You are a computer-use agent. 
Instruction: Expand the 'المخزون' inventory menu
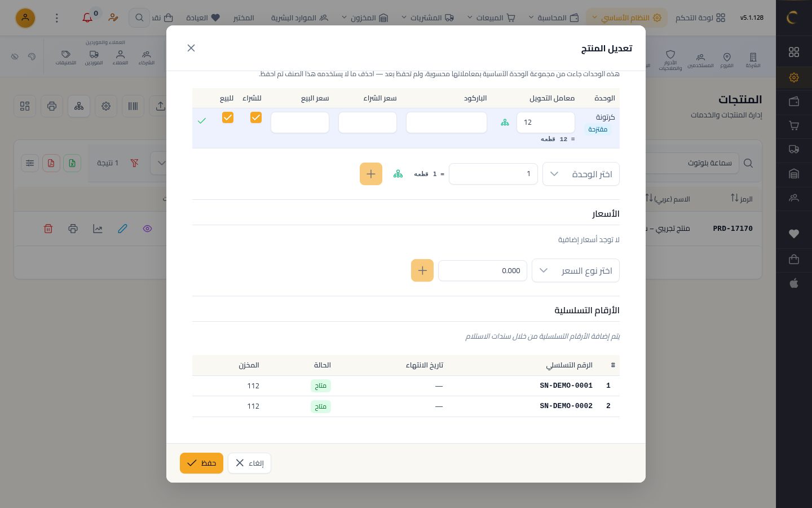(365, 17)
